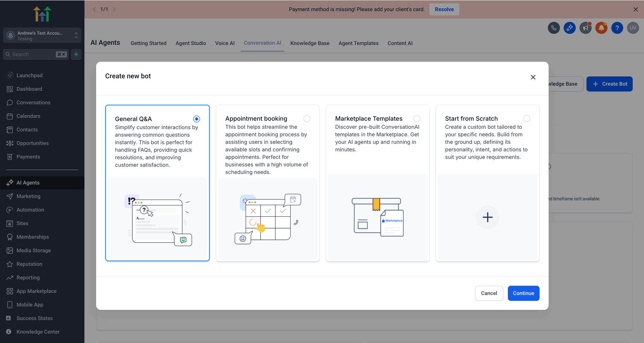
Task: Click the App Marketplace grid icon
Action: (10, 291)
